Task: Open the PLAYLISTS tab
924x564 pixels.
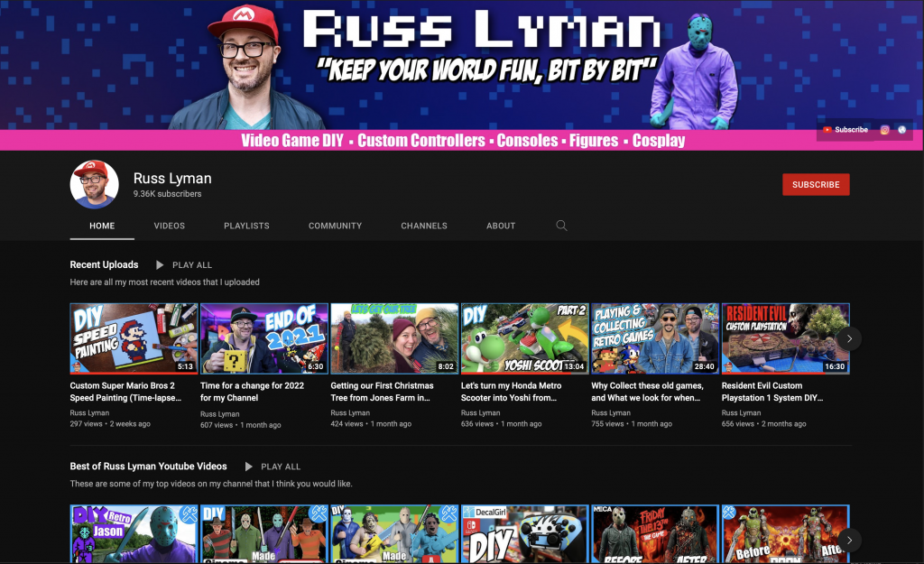Action: click(x=246, y=226)
